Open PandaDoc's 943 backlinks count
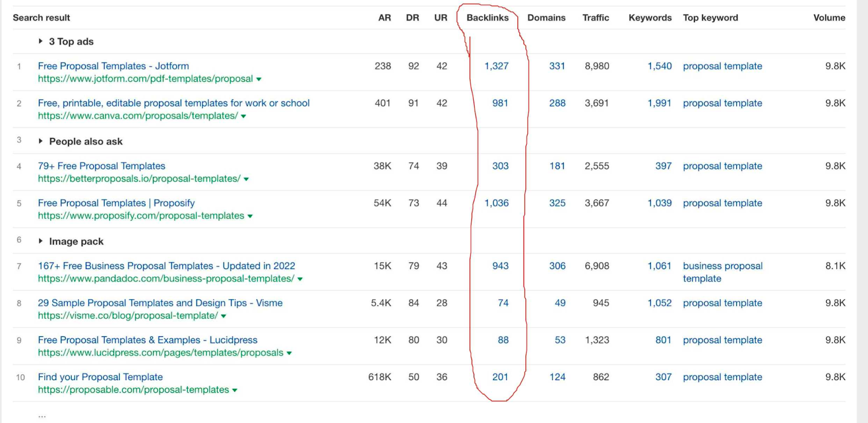 coord(500,266)
